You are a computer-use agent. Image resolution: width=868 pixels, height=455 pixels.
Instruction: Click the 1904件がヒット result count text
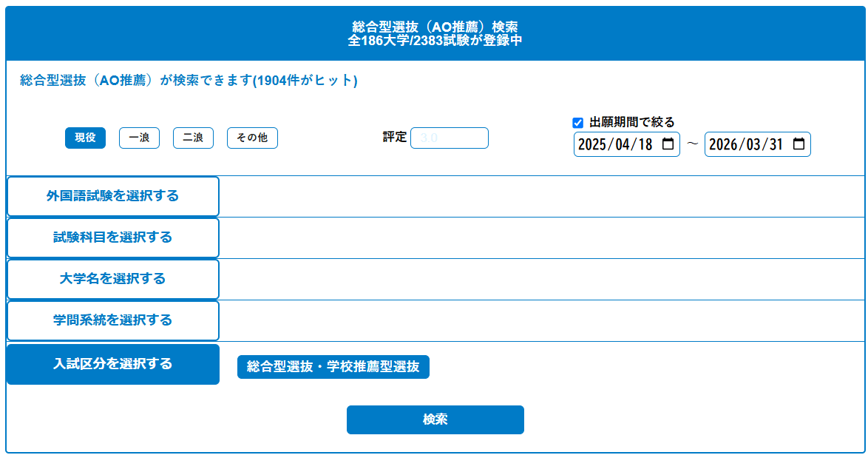305,81
